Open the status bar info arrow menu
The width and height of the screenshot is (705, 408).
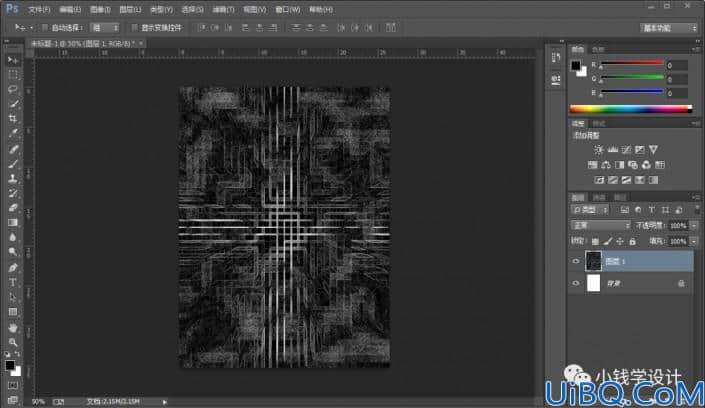(x=165, y=402)
